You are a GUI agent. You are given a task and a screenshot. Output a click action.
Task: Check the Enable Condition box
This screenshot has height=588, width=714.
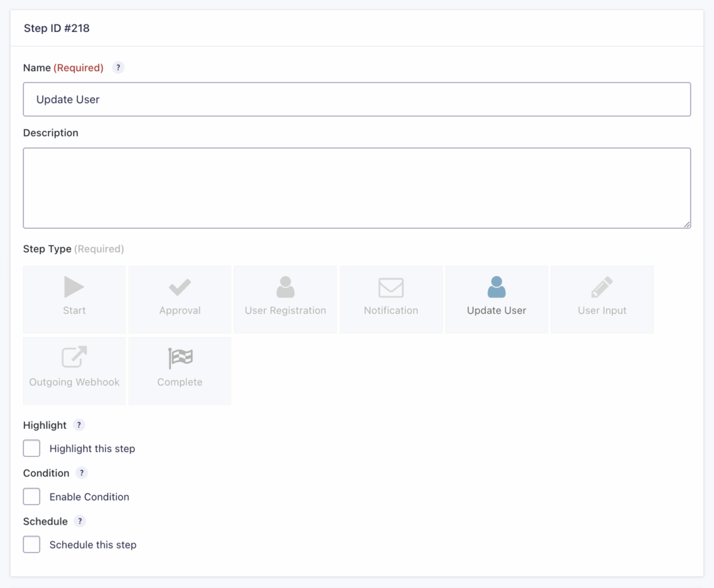click(x=31, y=496)
